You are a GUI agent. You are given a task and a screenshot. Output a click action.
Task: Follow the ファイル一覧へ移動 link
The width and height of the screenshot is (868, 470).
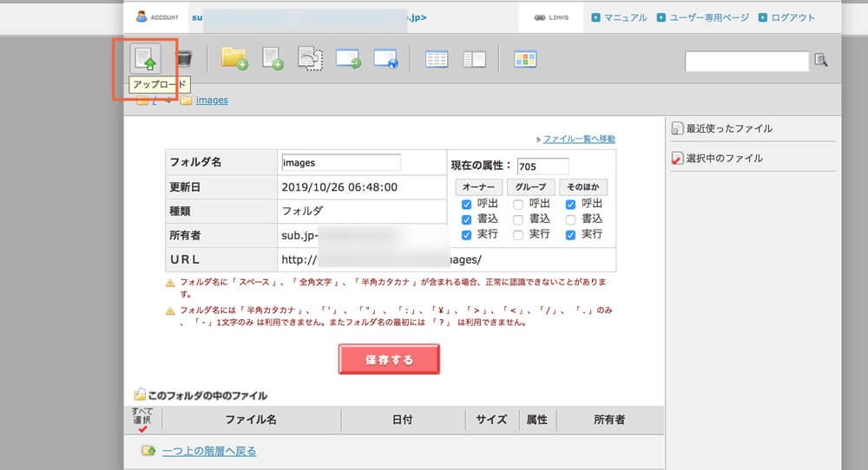pyautogui.click(x=579, y=139)
